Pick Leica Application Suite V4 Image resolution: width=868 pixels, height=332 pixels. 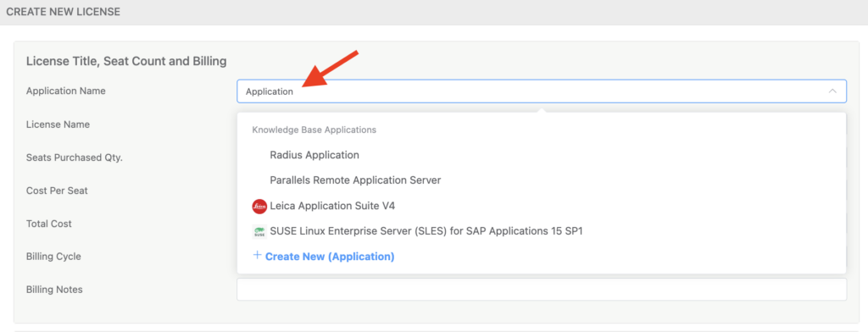[332, 206]
